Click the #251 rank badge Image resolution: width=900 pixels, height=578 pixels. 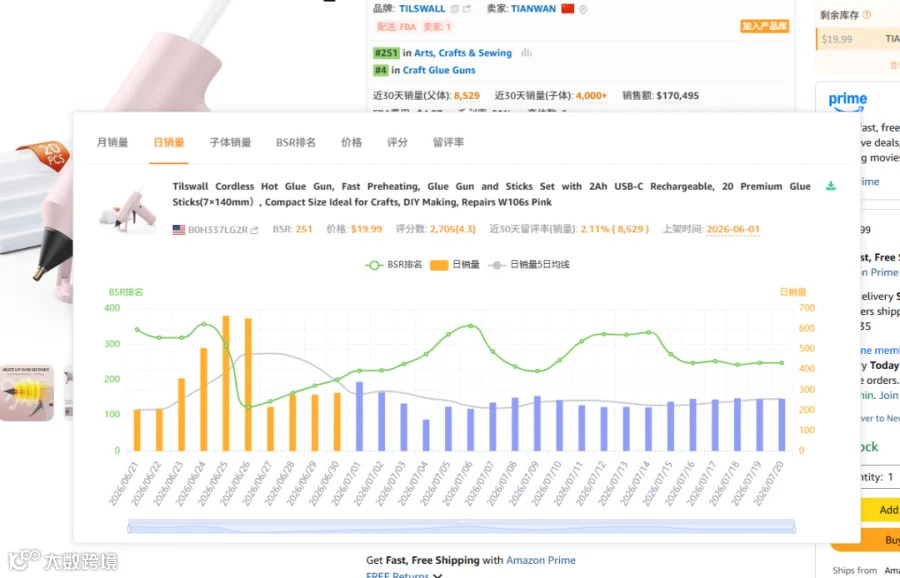point(386,53)
